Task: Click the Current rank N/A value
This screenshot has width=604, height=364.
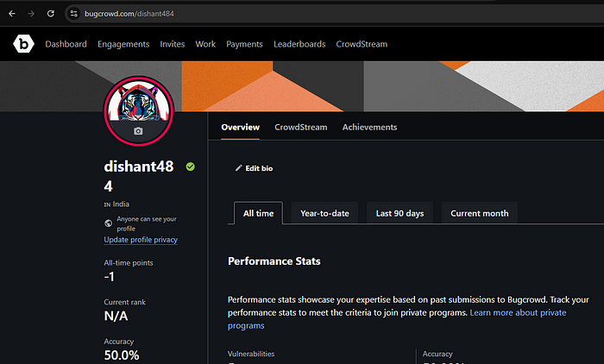Action: click(x=116, y=316)
